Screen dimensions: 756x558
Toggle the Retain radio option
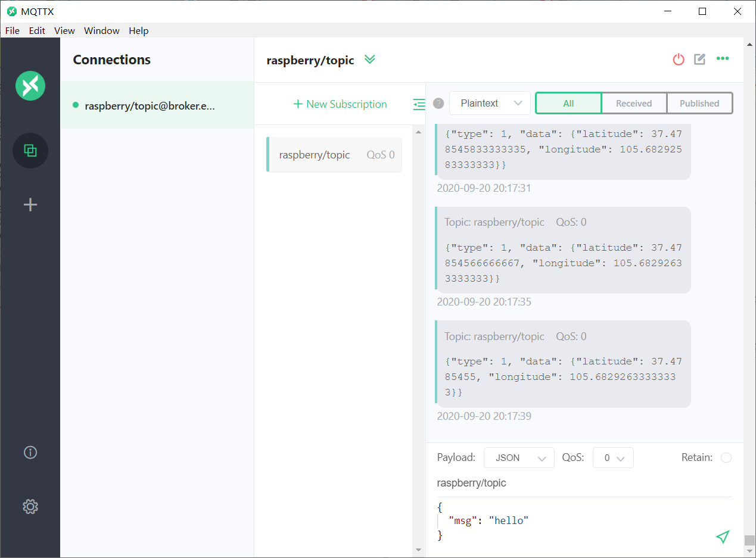726,458
